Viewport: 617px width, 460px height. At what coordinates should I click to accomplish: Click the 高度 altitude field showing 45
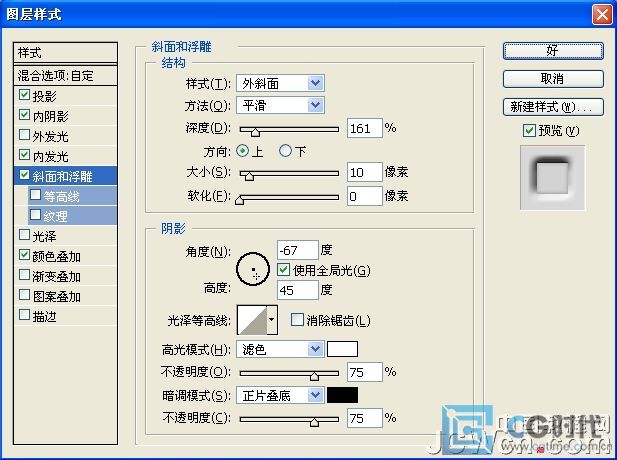click(x=297, y=290)
